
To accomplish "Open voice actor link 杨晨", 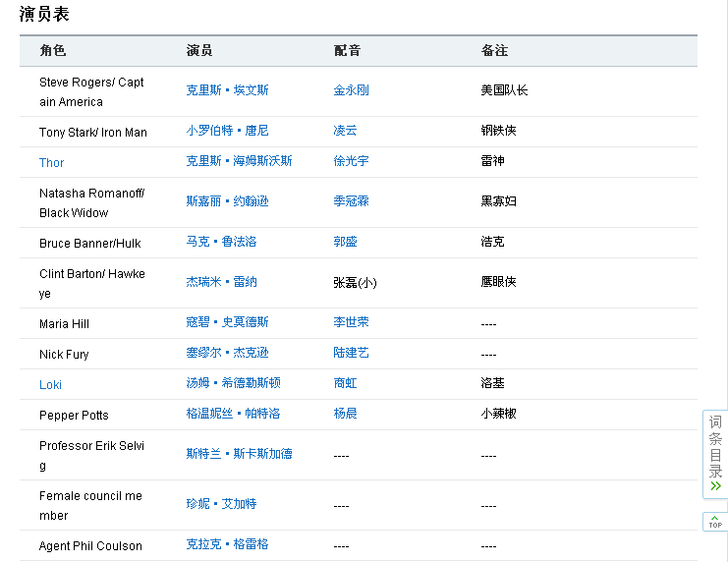I will [x=345, y=414].
